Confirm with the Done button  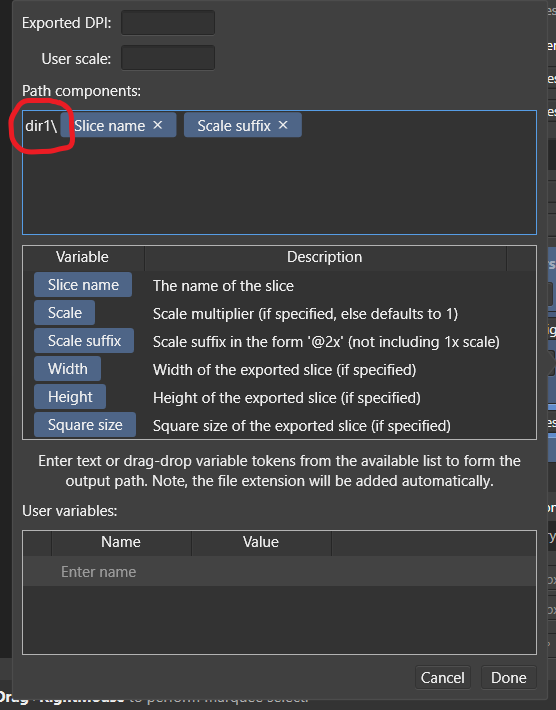point(508,678)
